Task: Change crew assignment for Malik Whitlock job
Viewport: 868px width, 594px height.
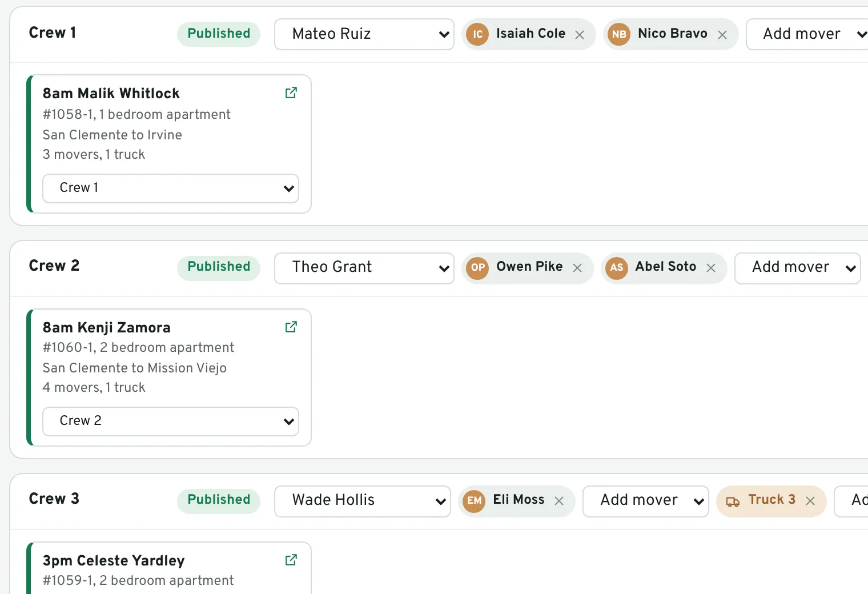Action: (171, 188)
